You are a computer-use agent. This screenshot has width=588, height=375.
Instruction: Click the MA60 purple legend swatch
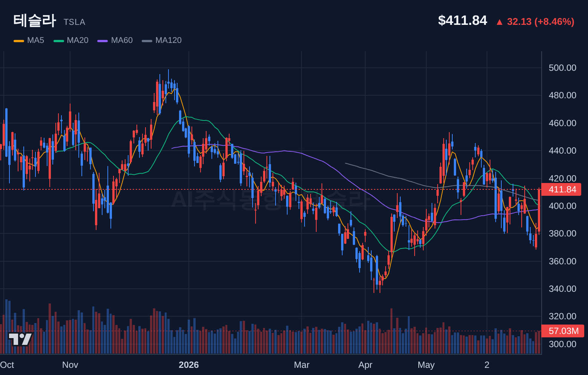(x=103, y=41)
